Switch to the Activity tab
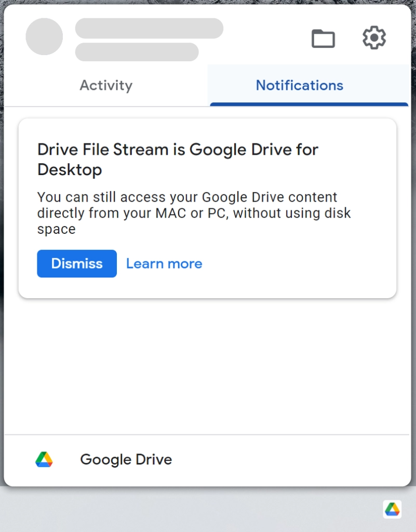The image size is (416, 532). coord(106,85)
